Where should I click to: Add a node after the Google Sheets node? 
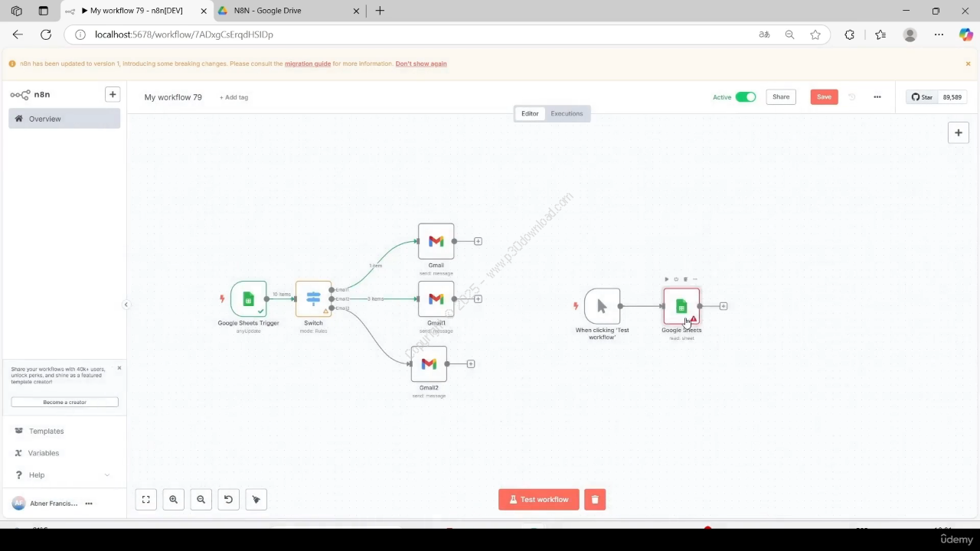[724, 306]
